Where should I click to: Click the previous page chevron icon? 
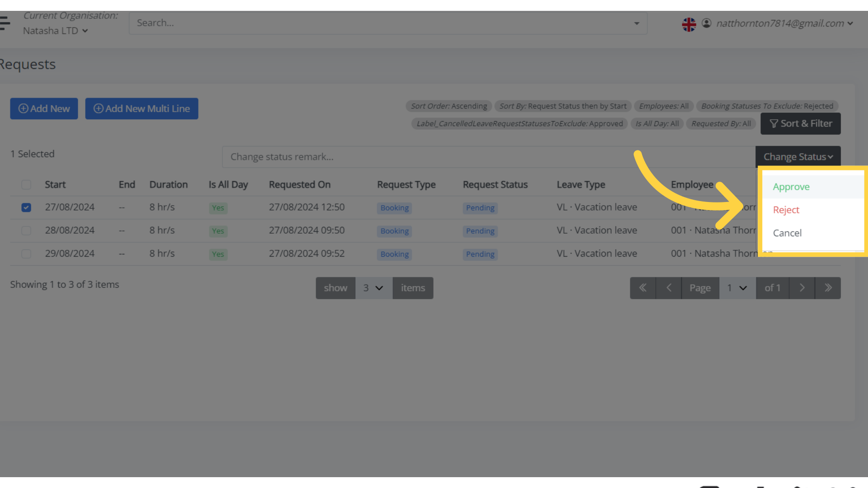669,287
